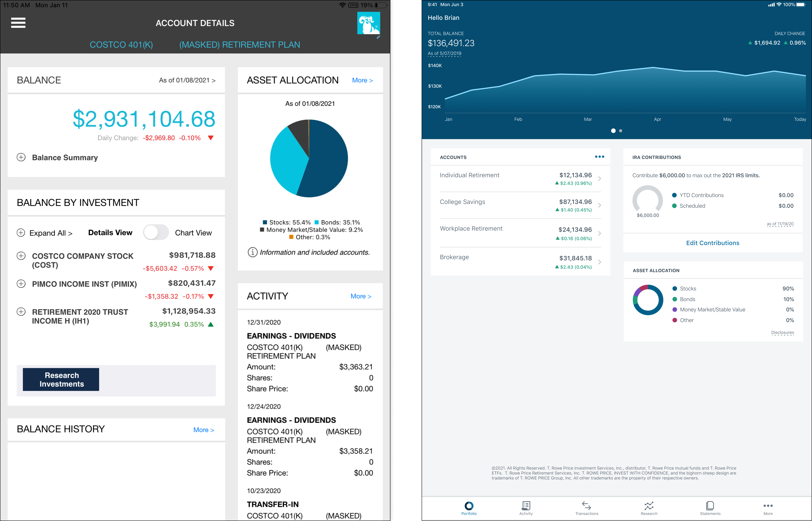Open Transactions tab icon
The image size is (812, 521).
(586, 506)
